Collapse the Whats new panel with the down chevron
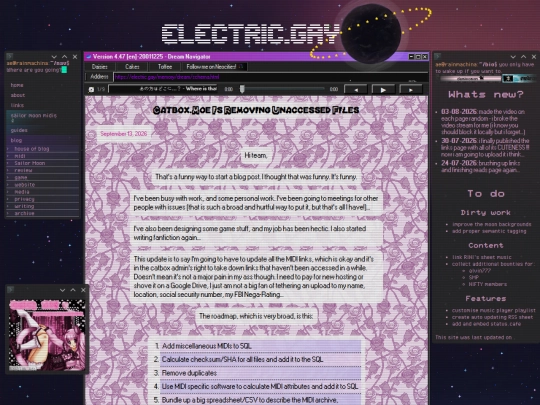This screenshot has height=405, width=540. [x=513, y=57]
